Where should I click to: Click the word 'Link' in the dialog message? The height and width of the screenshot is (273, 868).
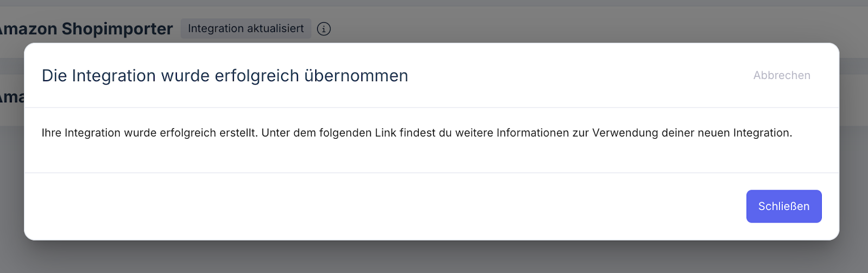point(385,133)
